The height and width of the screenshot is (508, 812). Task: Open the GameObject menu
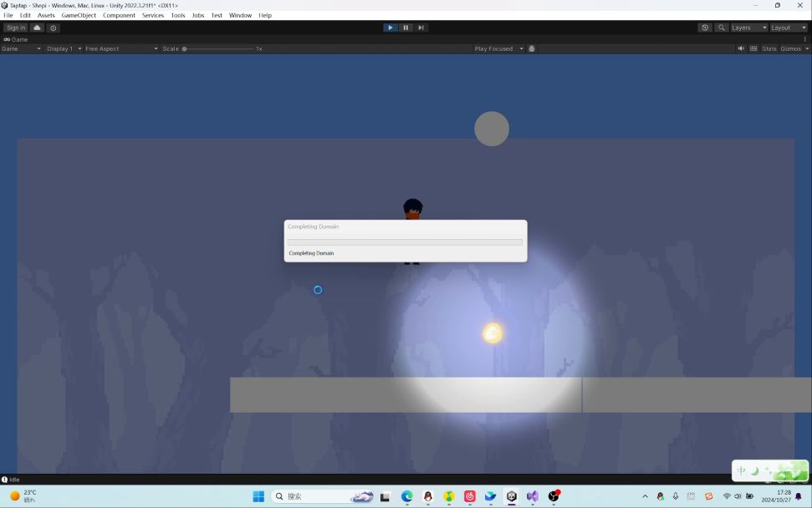79,15
